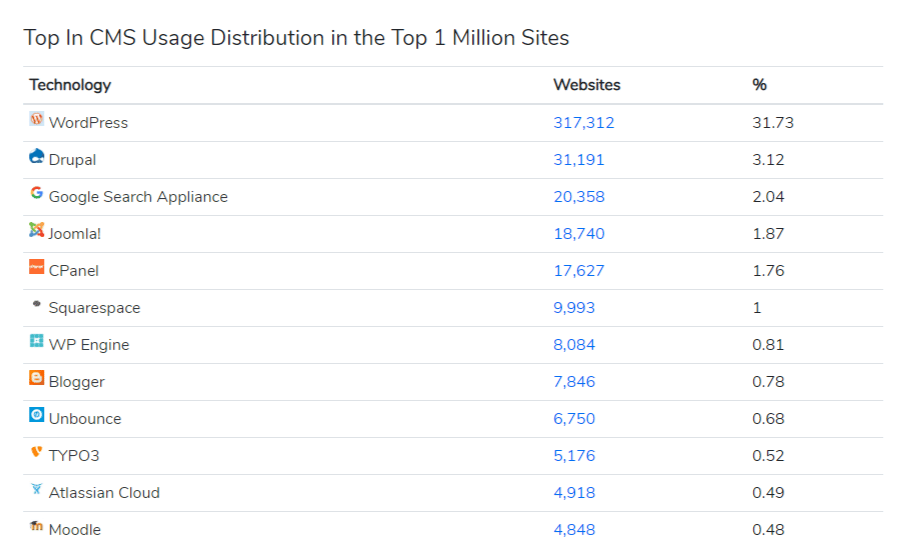Open the 18,740 Joomla websites link
The image size is (897, 555).
(x=579, y=233)
